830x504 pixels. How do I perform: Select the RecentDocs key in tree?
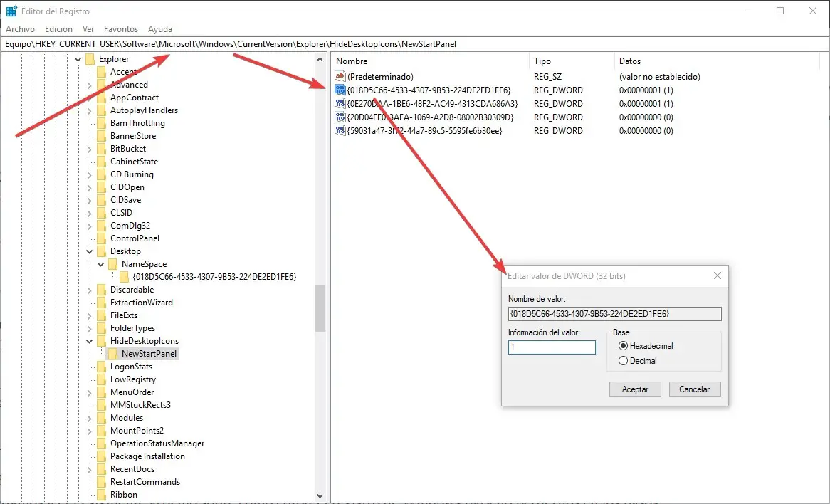[132, 469]
